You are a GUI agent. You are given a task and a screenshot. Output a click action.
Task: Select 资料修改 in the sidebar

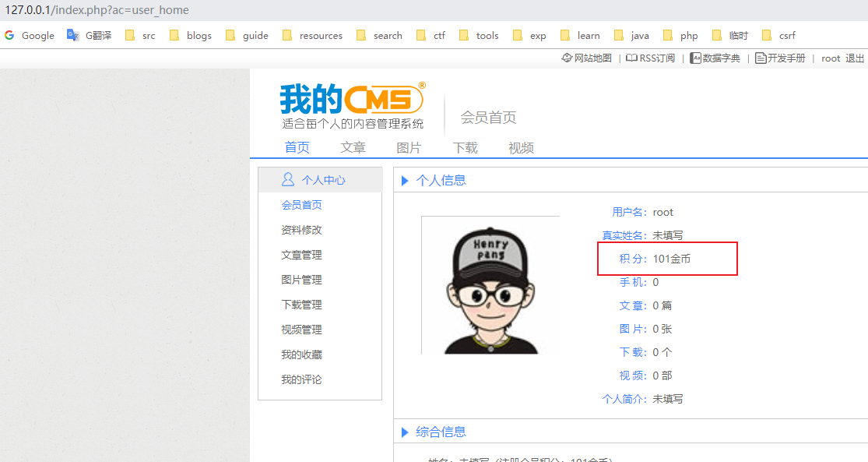tap(301, 230)
